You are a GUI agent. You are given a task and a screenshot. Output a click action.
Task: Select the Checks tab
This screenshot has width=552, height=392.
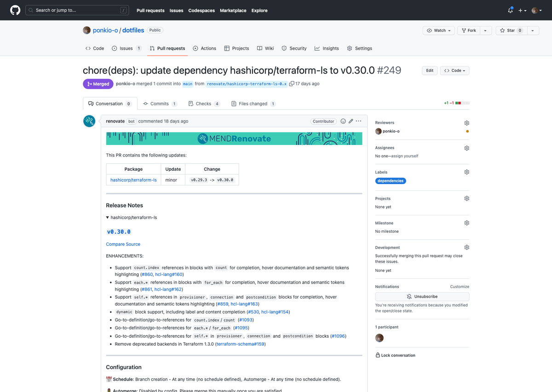(x=204, y=104)
